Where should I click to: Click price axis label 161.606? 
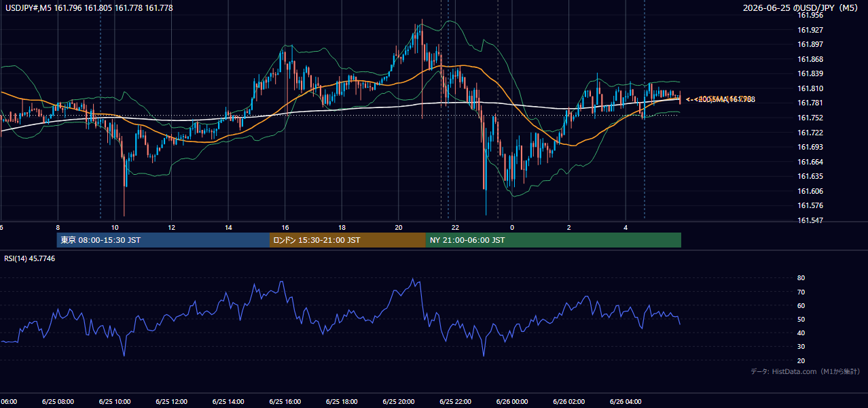(x=810, y=191)
